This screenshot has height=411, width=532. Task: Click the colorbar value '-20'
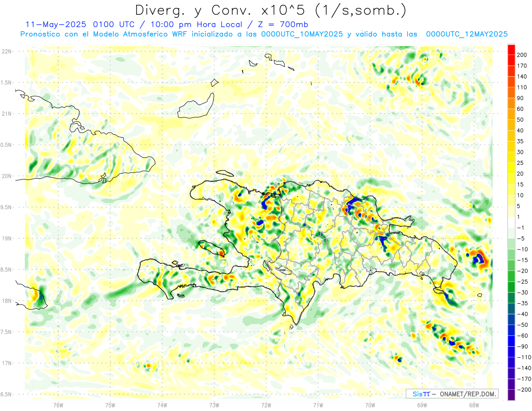click(523, 271)
